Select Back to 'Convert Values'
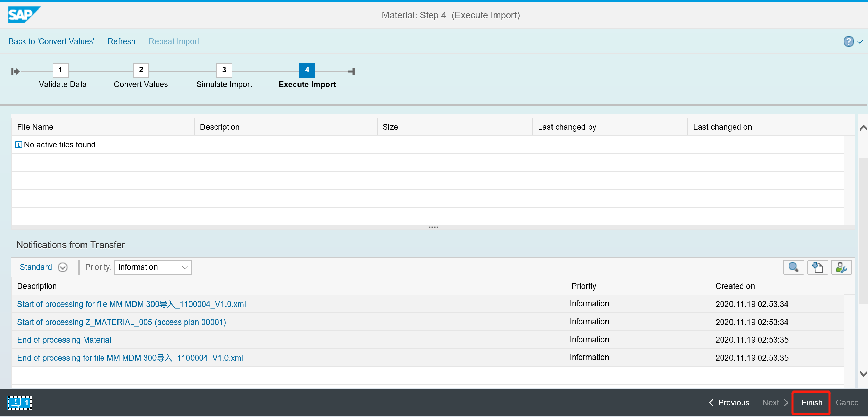Viewport: 868px width, 417px height. point(51,41)
